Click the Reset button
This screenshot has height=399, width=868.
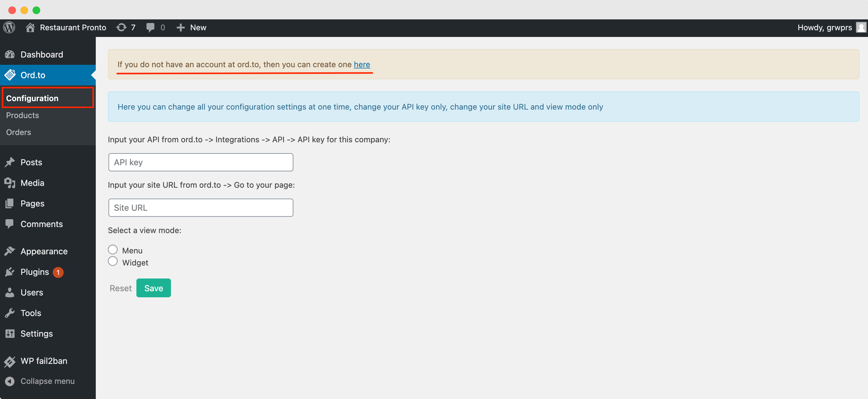[x=121, y=288]
